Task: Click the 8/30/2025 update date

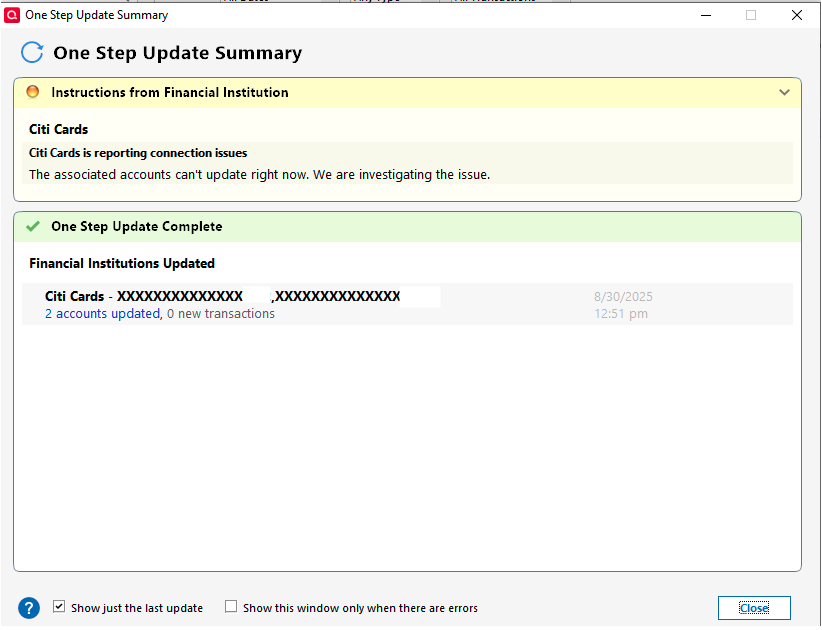Action: pyautogui.click(x=623, y=297)
